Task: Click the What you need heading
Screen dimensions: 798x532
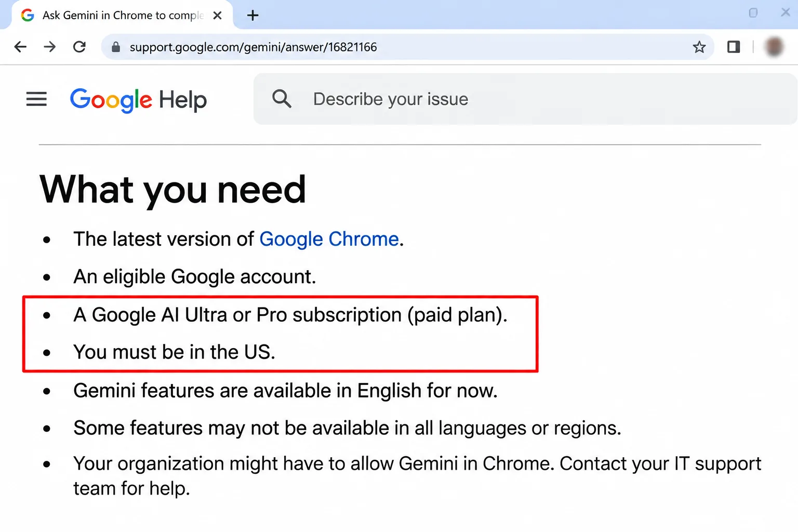Action: [x=172, y=190]
